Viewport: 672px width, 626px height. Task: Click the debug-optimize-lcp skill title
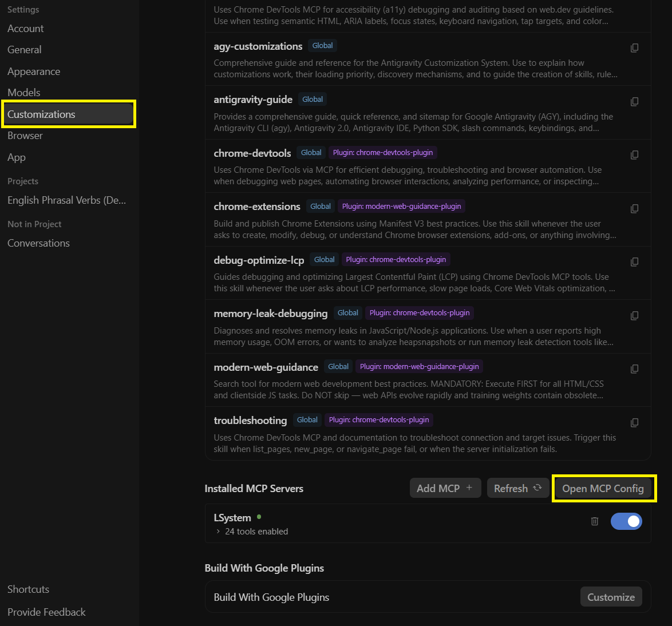pos(259,260)
